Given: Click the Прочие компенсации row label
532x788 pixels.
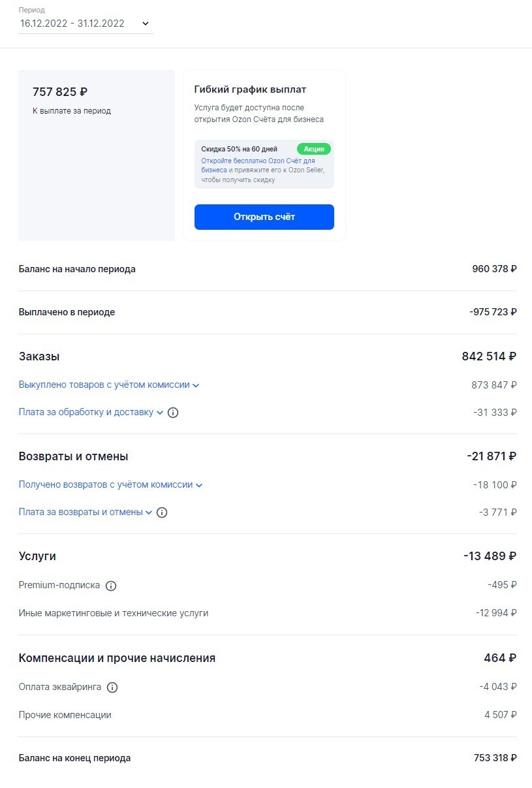Looking at the screenshot, I should pos(65,715).
